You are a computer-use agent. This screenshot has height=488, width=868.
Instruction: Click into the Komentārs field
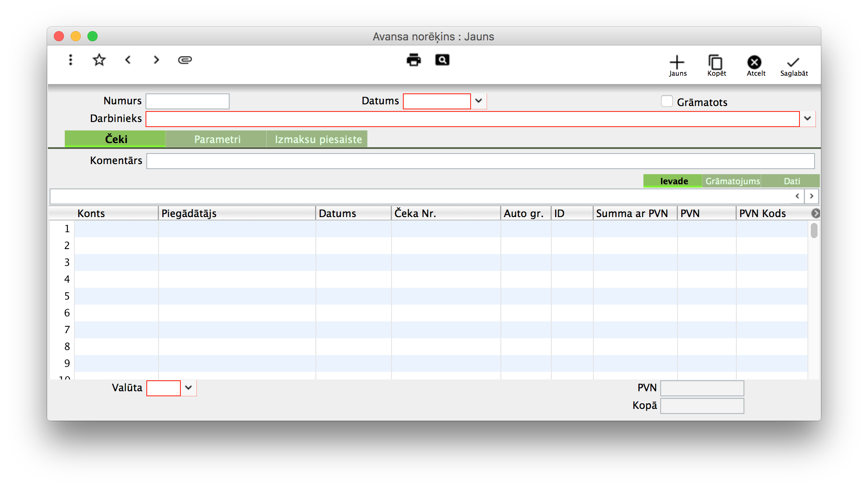(480, 161)
